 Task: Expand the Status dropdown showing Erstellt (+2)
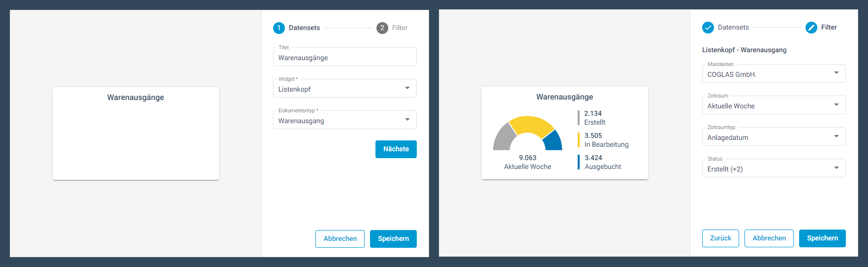tap(773, 168)
